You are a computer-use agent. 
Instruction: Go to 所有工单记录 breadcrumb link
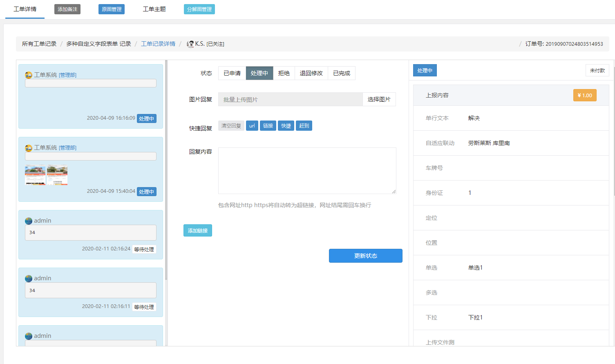(x=39, y=44)
